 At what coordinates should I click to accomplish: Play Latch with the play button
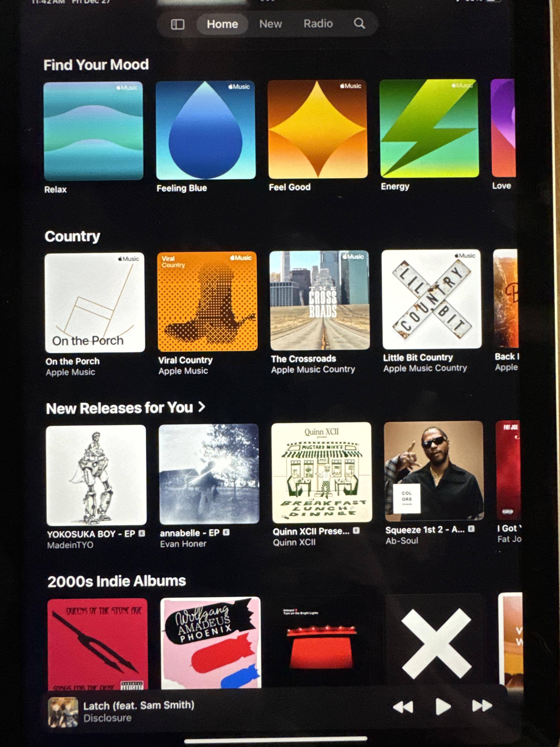[443, 706]
